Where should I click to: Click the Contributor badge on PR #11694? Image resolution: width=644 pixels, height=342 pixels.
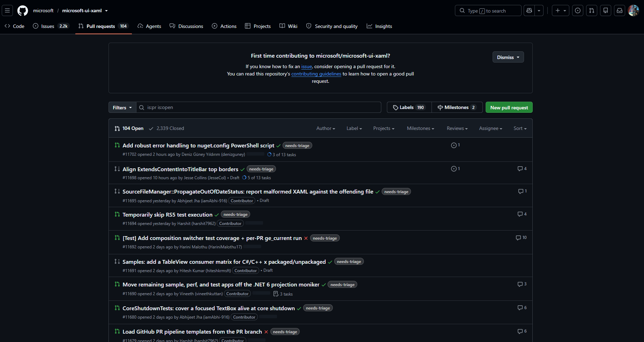pos(230,224)
